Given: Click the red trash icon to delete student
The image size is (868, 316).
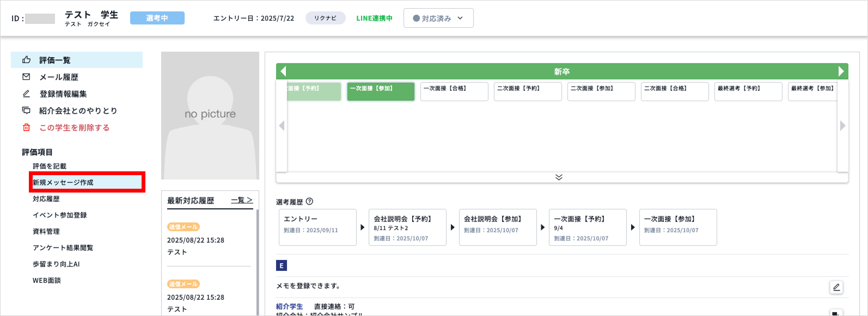Looking at the screenshot, I should pyautogui.click(x=26, y=127).
